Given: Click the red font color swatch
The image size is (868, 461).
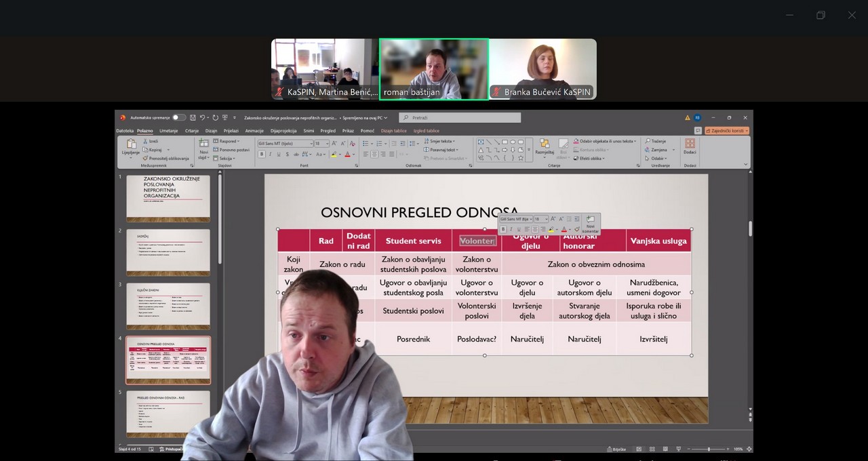Looking at the screenshot, I should [x=347, y=155].
